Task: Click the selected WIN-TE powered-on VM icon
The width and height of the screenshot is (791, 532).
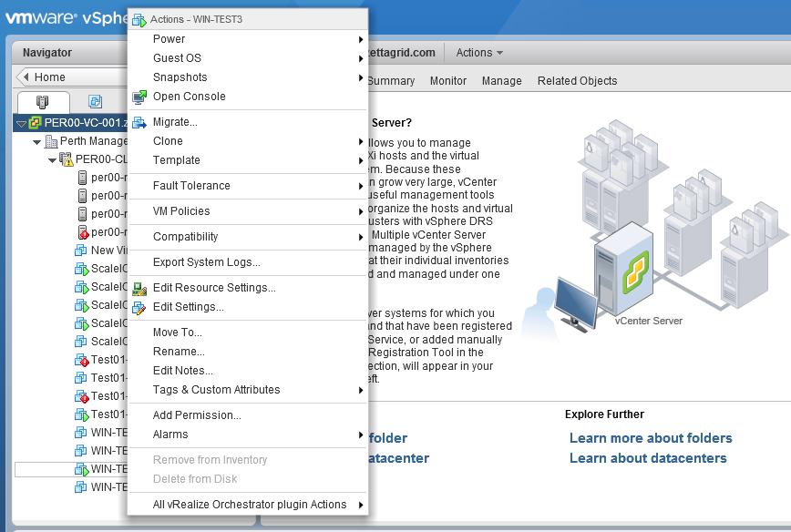Action: 81,469
